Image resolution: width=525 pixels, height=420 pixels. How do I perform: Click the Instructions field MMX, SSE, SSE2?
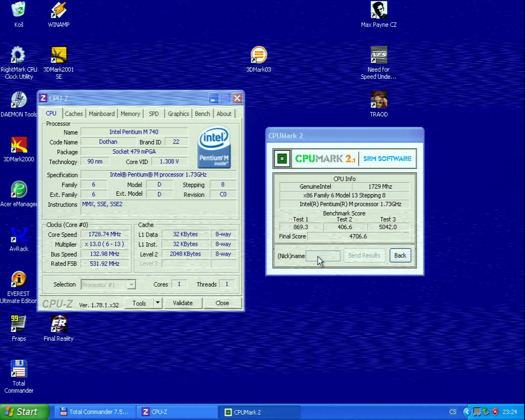(x=159, y=208)
